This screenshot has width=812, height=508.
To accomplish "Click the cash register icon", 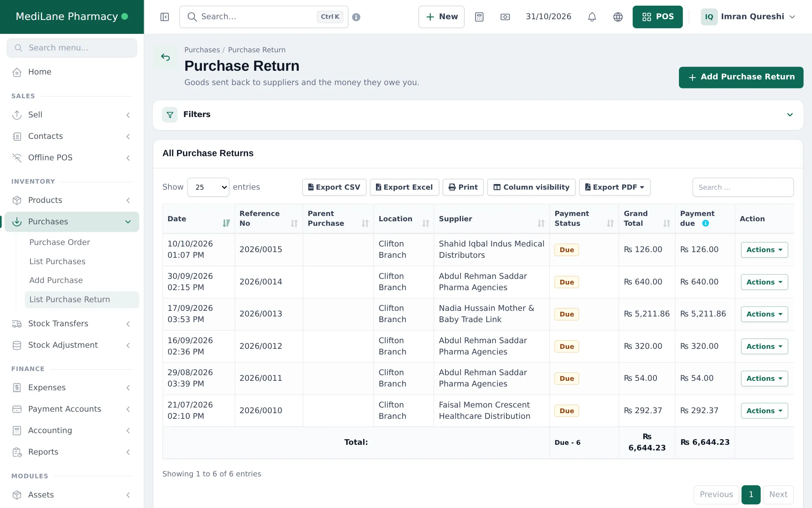I will (x=505, y=17).
